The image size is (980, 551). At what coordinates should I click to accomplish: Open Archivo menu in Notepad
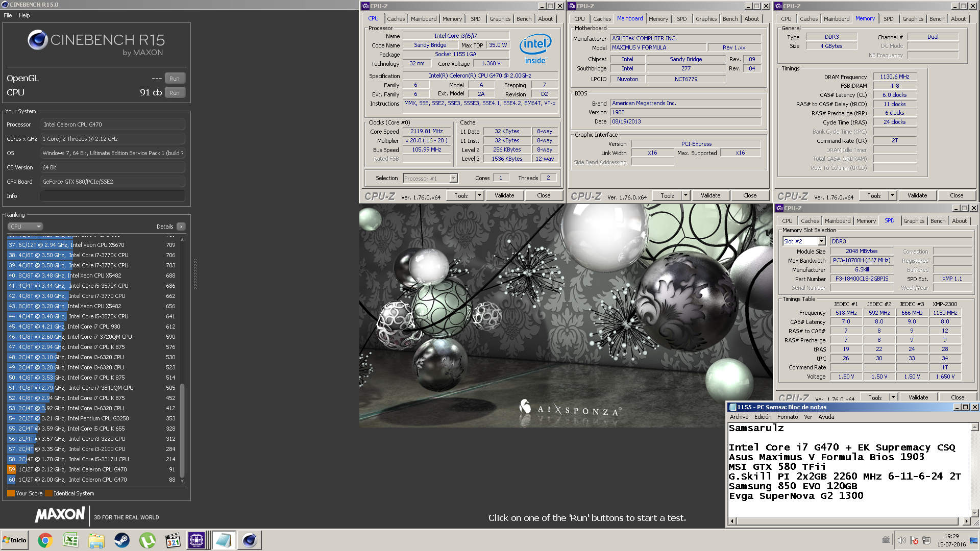[739, 417]
